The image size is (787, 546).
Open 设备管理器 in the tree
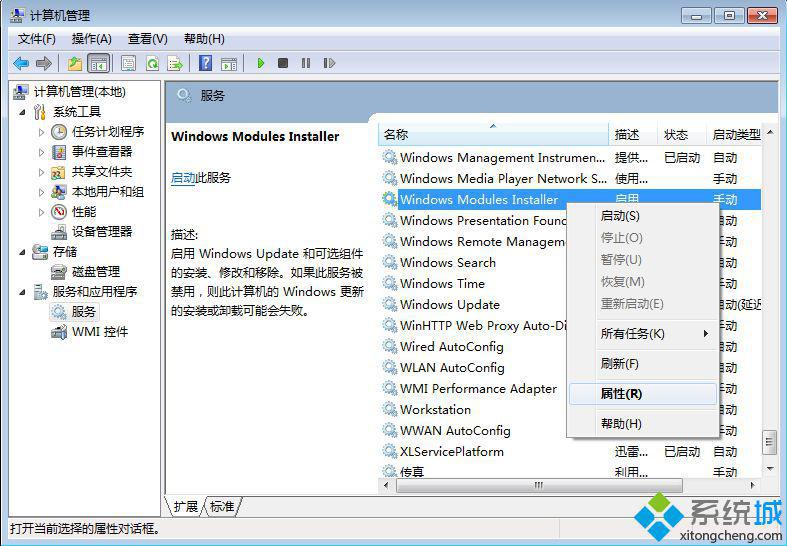point(102,231)
